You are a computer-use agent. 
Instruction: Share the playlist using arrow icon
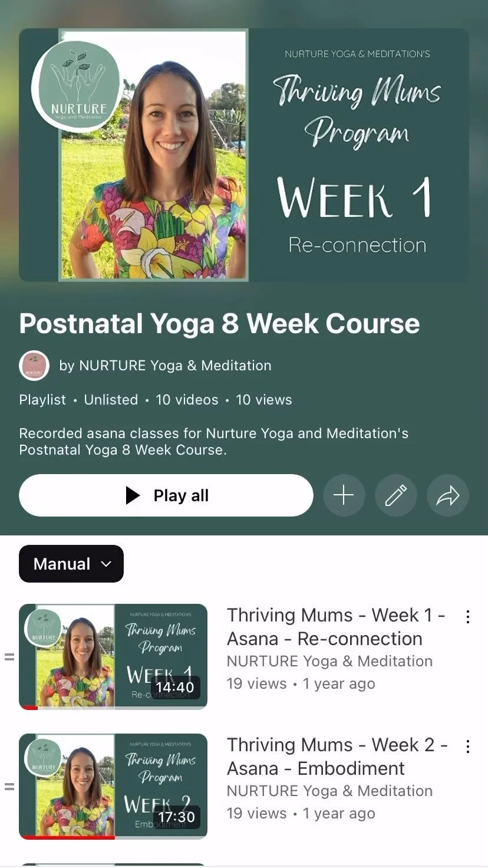tap(448, 495)
